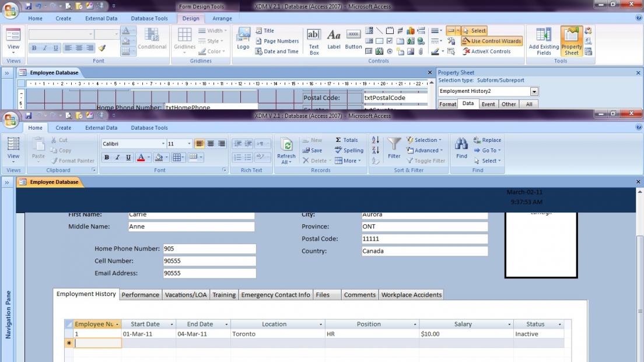Open the font size 11 dropdown
644x362 pixels.
[189, 144]
